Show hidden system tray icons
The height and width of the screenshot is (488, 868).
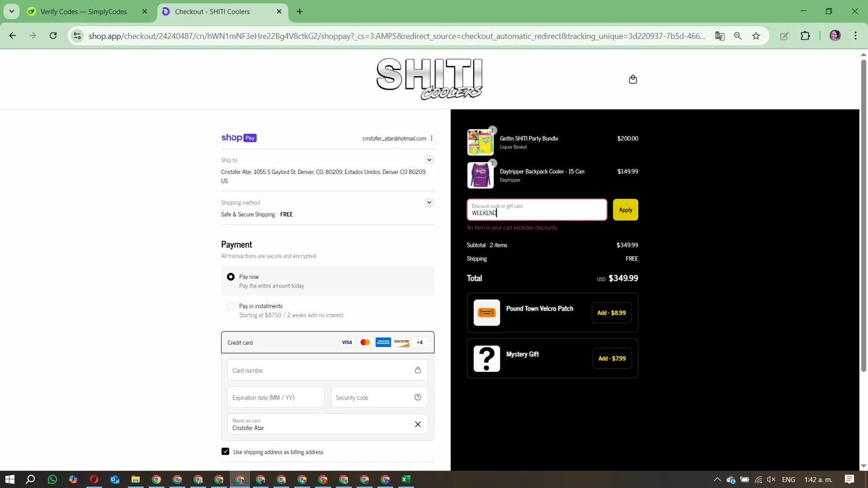[x=717, y=479]
